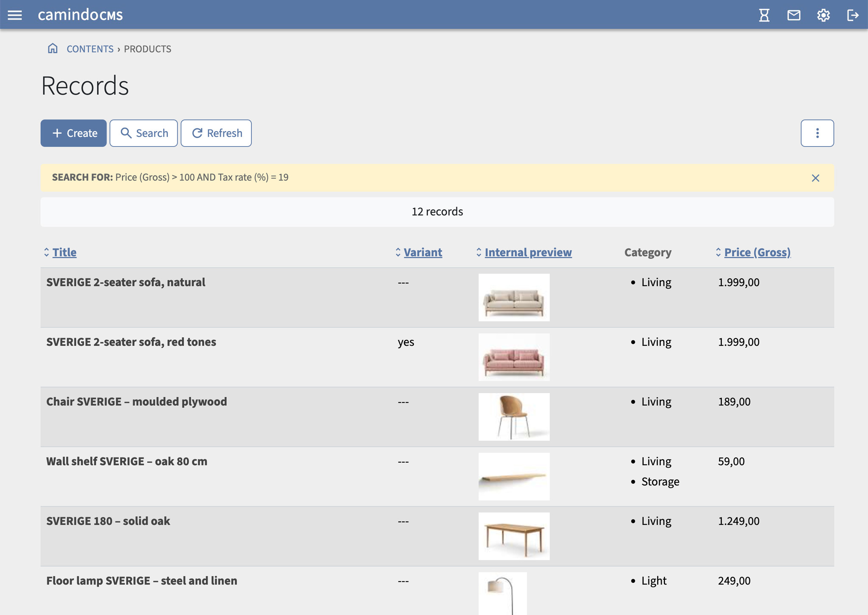
Task: Click the hourglass icon in header
Action: pos(764,15)
